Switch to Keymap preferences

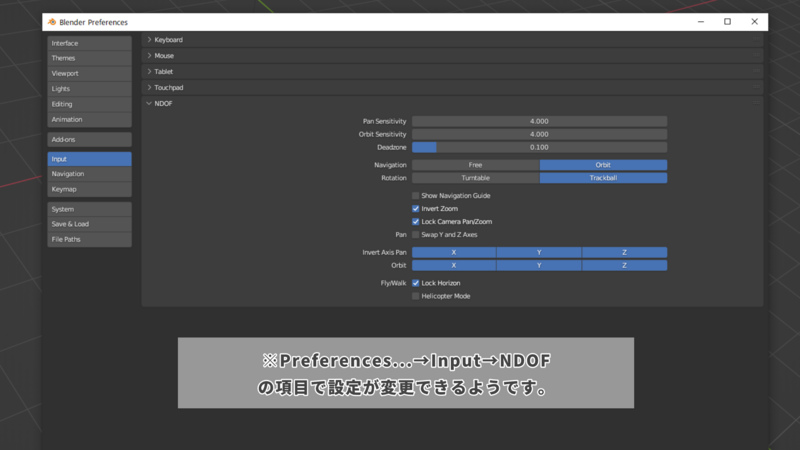coord(89,189)
